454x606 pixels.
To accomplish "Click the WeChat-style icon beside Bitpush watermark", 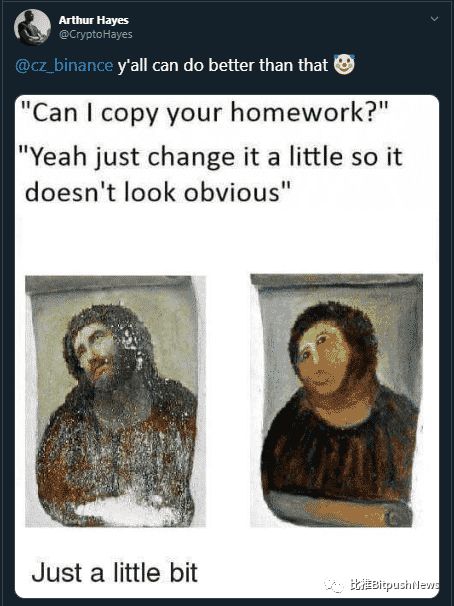I will 334,586.
